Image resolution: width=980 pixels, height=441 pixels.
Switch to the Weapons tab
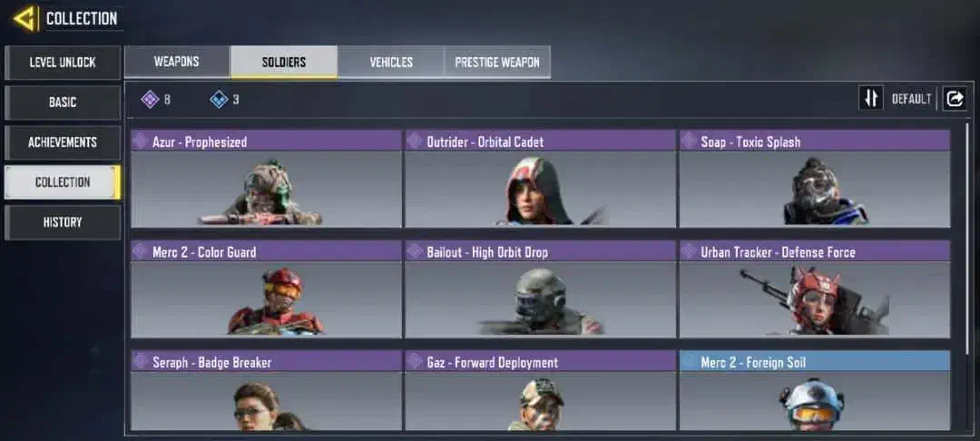point(177,62)
